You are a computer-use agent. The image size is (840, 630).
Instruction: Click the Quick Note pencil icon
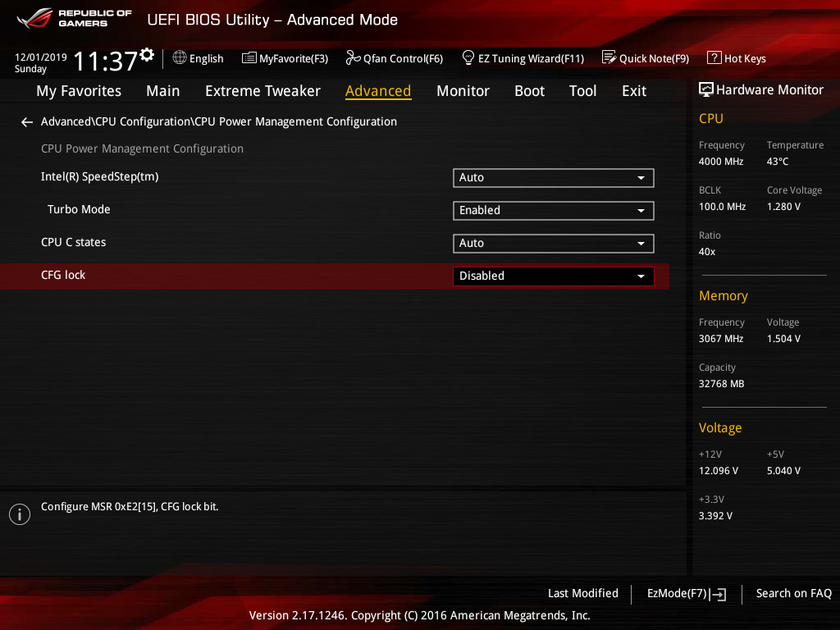(x=609, y=57)
